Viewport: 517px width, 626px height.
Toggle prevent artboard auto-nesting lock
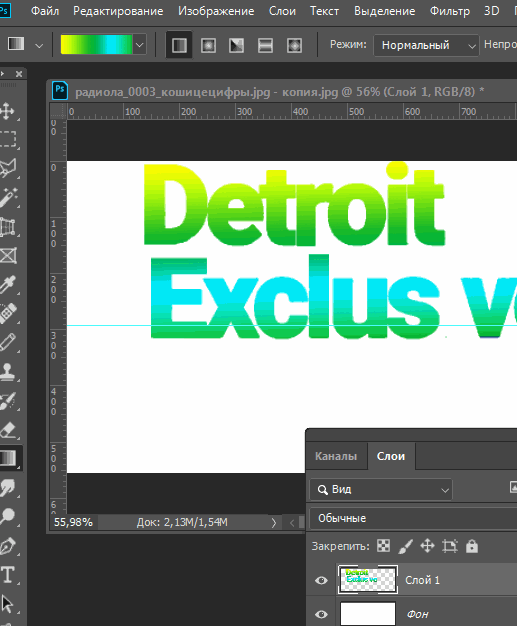pos(450,546)
